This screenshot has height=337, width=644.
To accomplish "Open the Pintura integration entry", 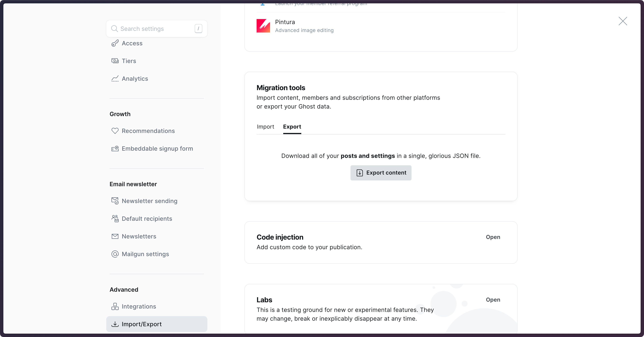I will tap(304, 26).
